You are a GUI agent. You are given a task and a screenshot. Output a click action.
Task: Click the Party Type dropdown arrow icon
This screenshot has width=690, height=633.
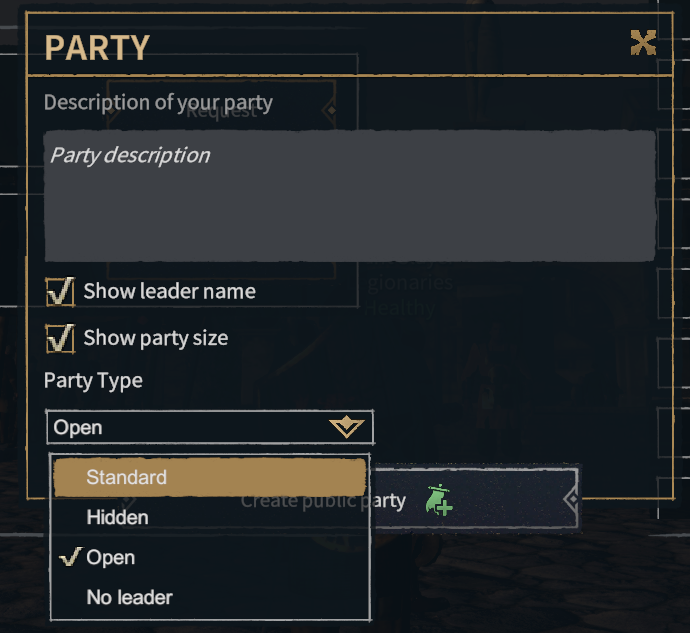click(x=346, y=427)
